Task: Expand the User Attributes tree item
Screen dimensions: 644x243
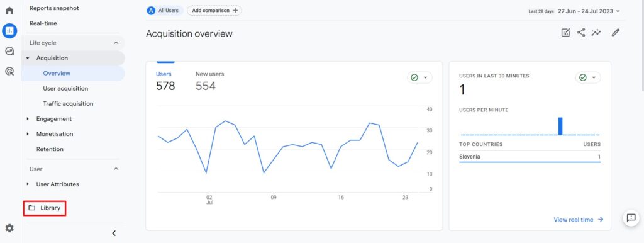Action: [28, 184]
